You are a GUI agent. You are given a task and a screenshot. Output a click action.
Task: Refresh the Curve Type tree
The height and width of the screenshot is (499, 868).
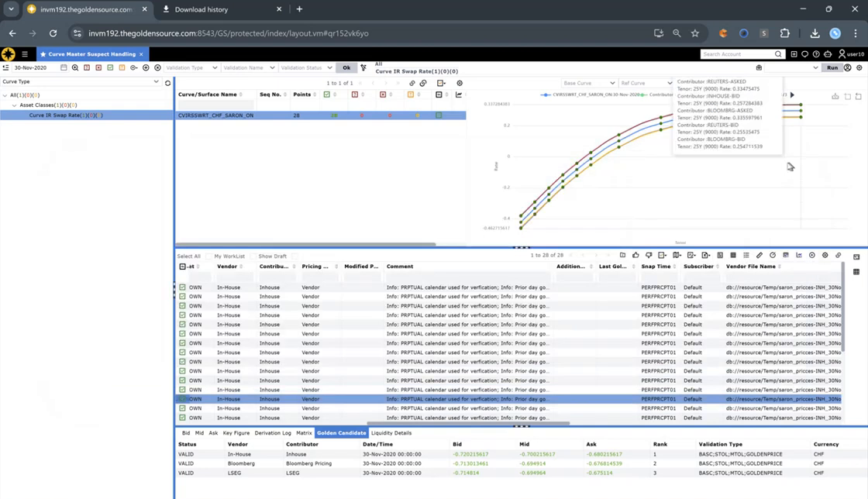tap(167, 83)
